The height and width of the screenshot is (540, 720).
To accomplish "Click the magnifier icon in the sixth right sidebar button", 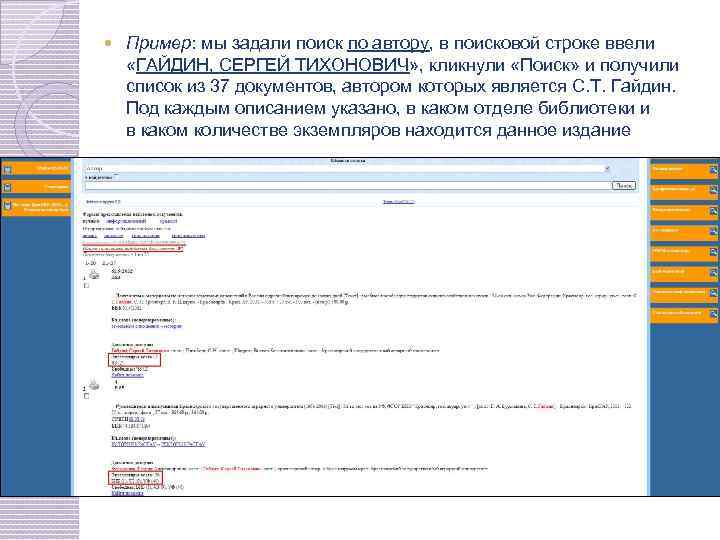I will (713, 273).
